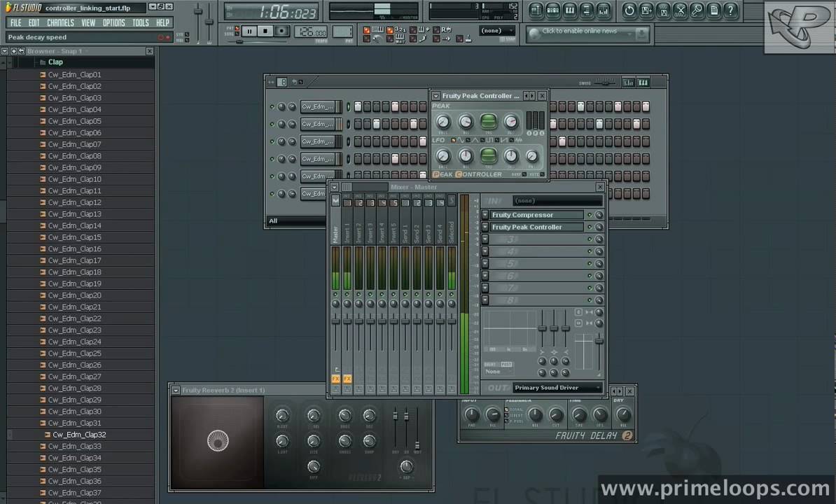Adjust the Master track volume fader
This screenshot has width=836, height=504.
[335, 321]
